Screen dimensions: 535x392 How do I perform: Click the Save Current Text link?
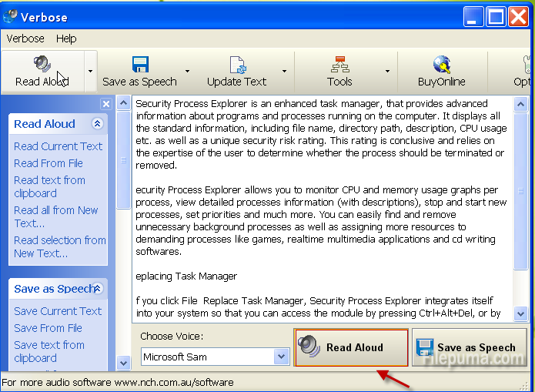pos(58,311)
